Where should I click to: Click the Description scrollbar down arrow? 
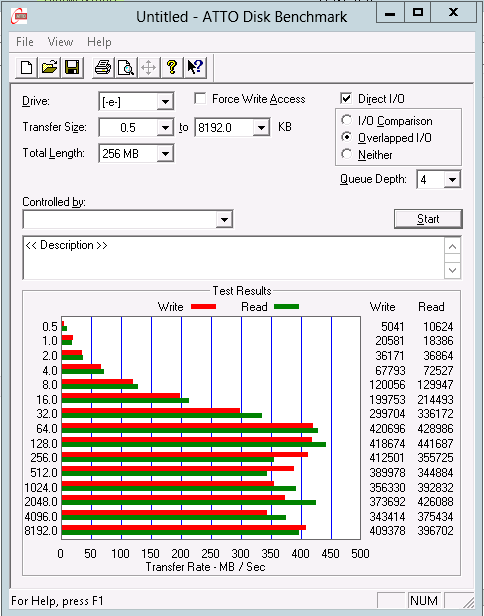(x=453, y=270)
